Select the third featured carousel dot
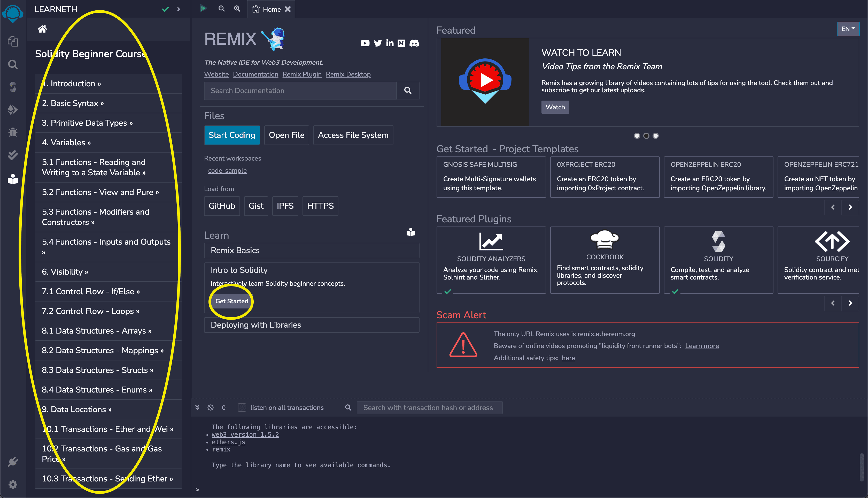Viewport: 868px width, 498px height. pos(655,136)
